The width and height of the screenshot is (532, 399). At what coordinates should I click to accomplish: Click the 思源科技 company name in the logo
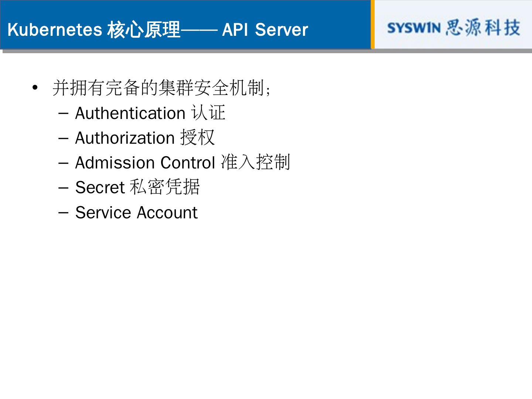(x=482, y=28)
